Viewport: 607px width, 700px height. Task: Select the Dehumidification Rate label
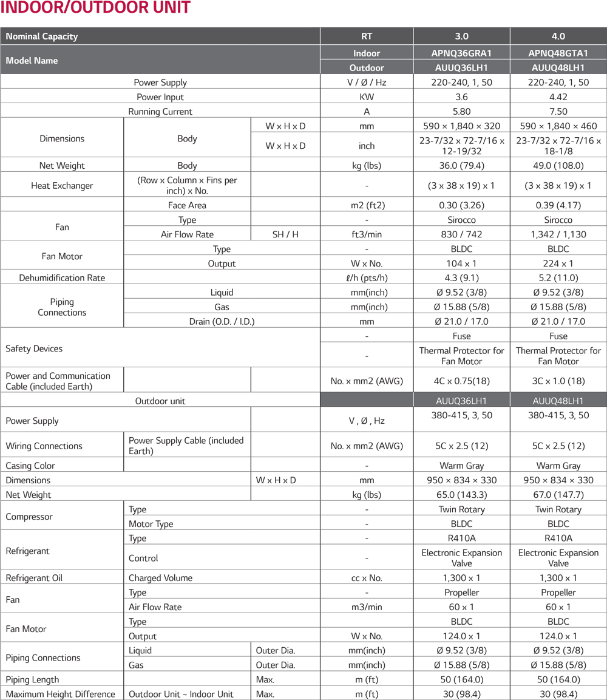(62, 277)
